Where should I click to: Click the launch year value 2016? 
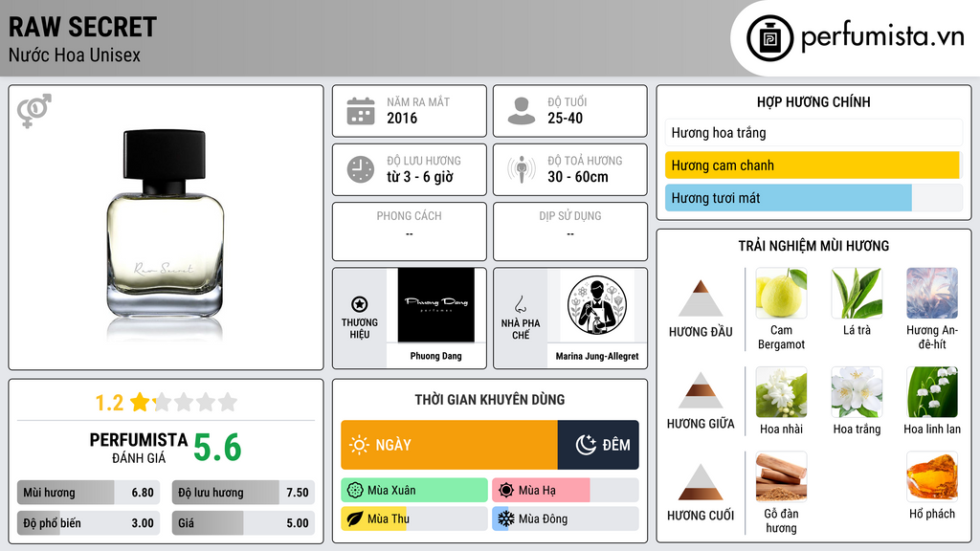click(x=402, y=118)
